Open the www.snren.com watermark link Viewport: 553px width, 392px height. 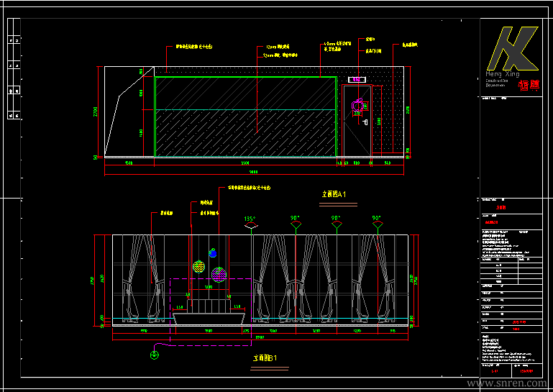(x=506, y=383)
